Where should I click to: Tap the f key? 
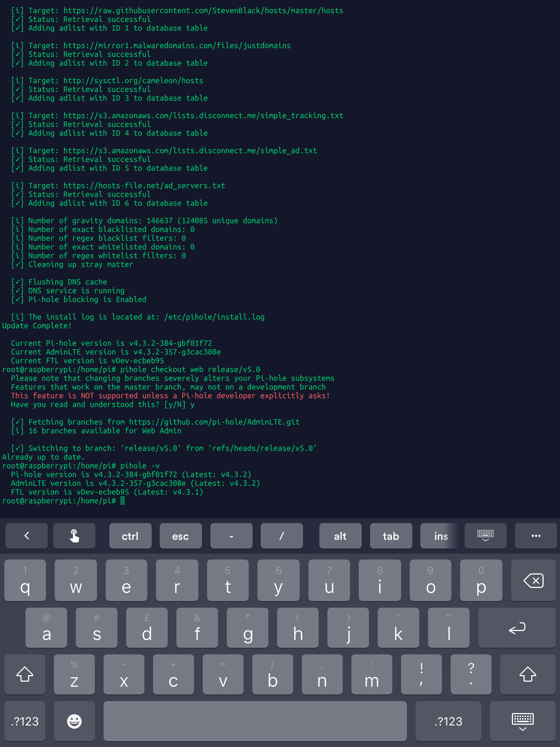pos(197,628)
